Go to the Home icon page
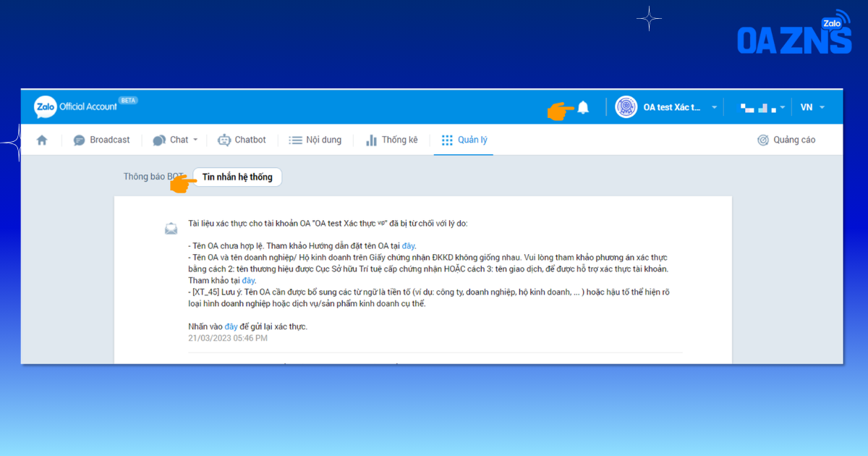Screen dimensions: 868x456 tap(42, 140)
